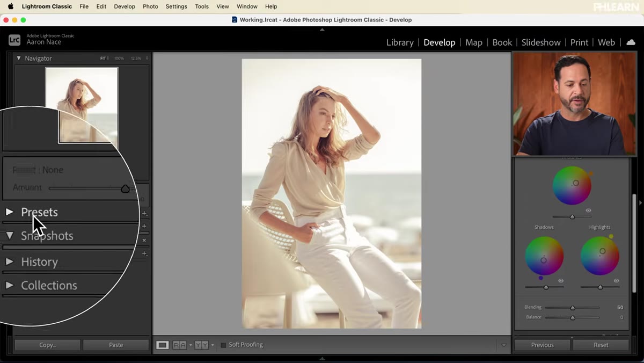Click the Copy... settings button
This screenshot has height=363, width=644.
click(x=47, y=345)
